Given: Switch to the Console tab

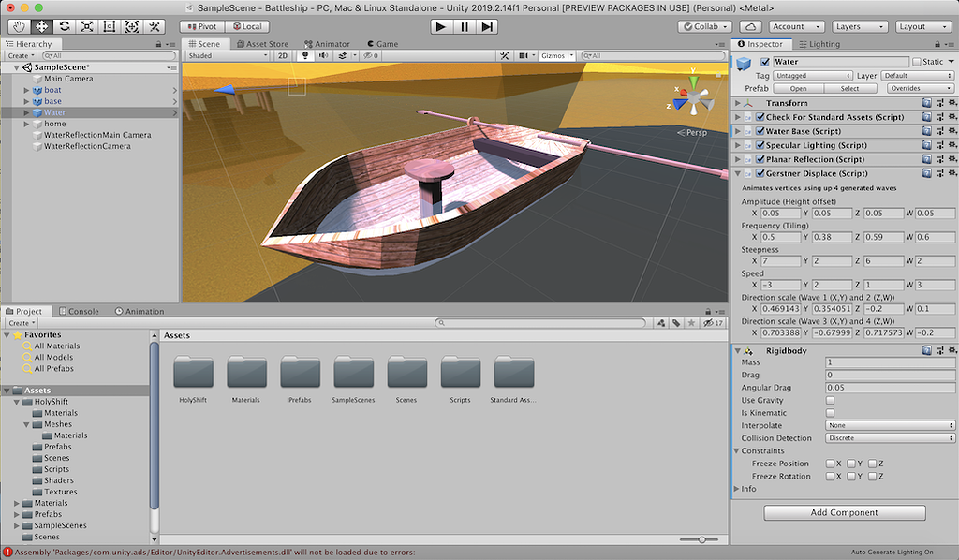Looking at the screenshot, I should (80, 311).
